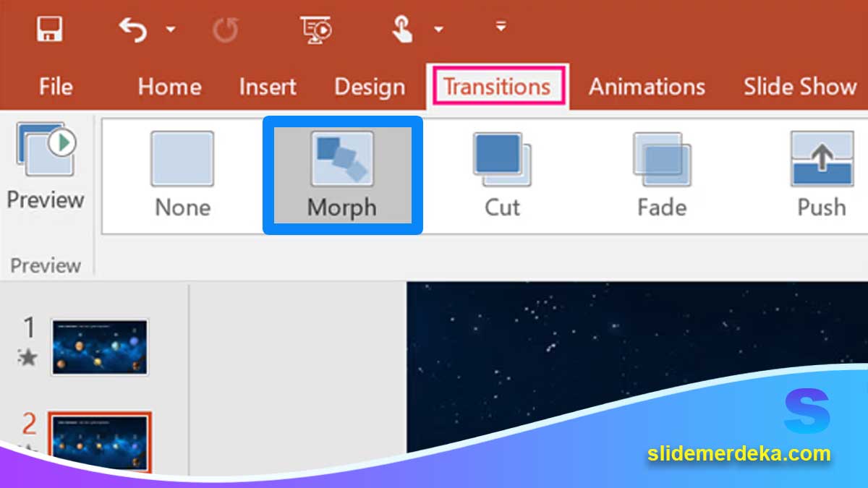This screenshot has width=868, height=488.
Task: Open the File tab
Action: 56,87
